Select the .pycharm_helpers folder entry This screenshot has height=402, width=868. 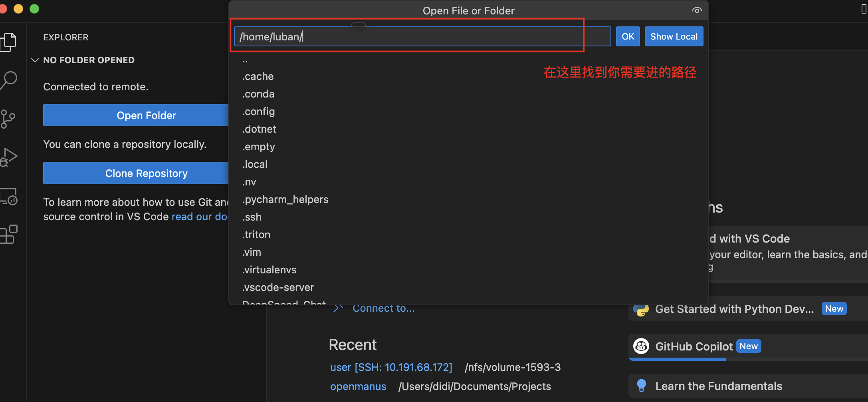(469, 199)
